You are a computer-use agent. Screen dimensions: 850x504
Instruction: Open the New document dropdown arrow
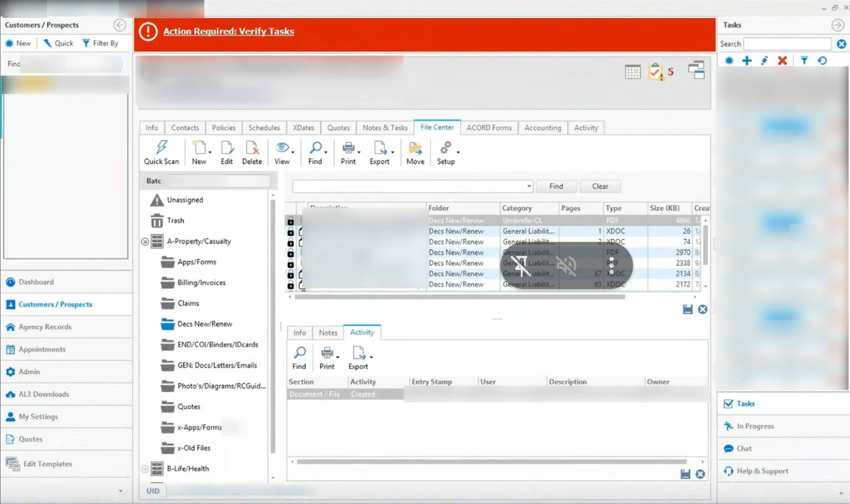(x=210, y=152)
